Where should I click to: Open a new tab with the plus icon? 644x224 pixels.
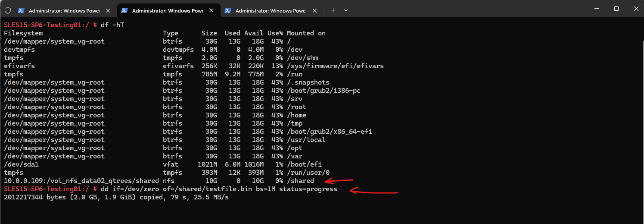tap(333, 10)
